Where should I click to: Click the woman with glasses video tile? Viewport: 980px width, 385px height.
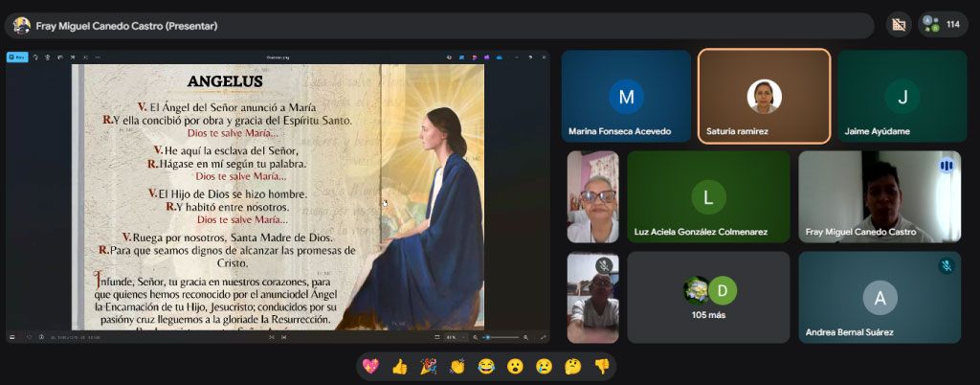tap(593, 197)
